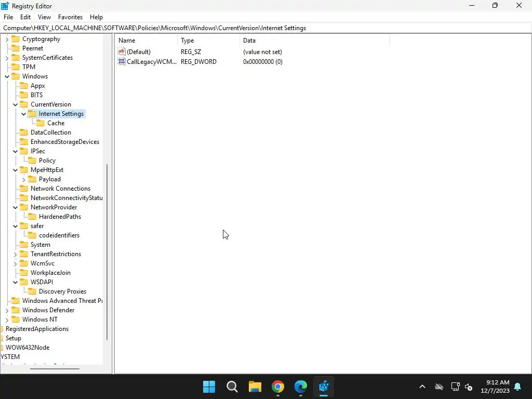Click the tree pane vertical scrollbar
The width and height of the screenshot is (532, 399).
pyautogui.click(x=107, y=252)
